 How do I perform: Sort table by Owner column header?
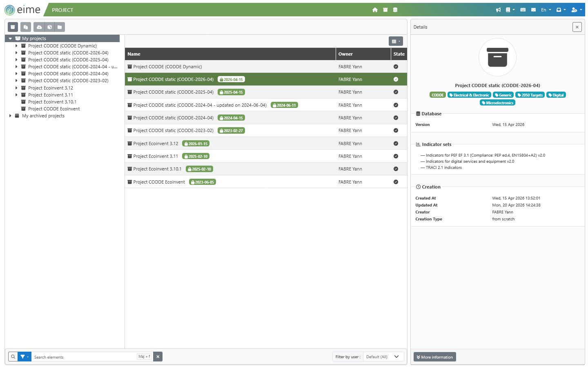(363, 54)
